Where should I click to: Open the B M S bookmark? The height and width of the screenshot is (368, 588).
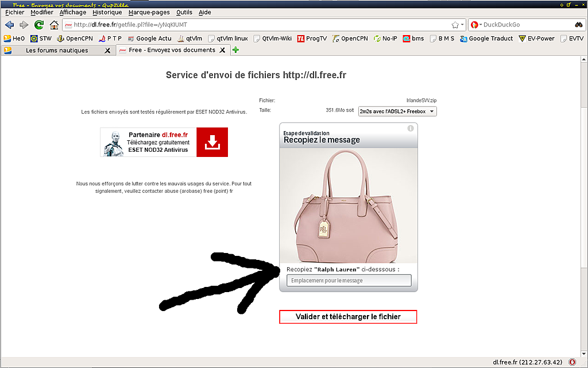(x=442, y=39)
